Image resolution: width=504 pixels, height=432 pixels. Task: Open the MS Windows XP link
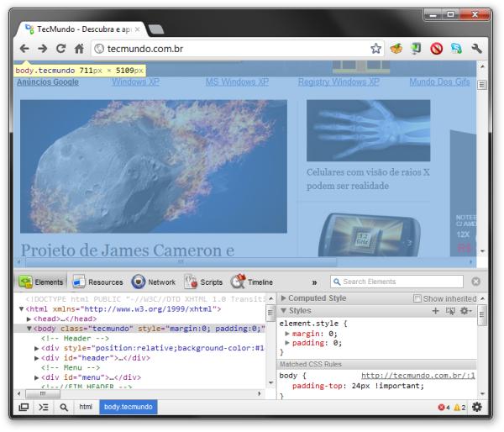[237, 82]
